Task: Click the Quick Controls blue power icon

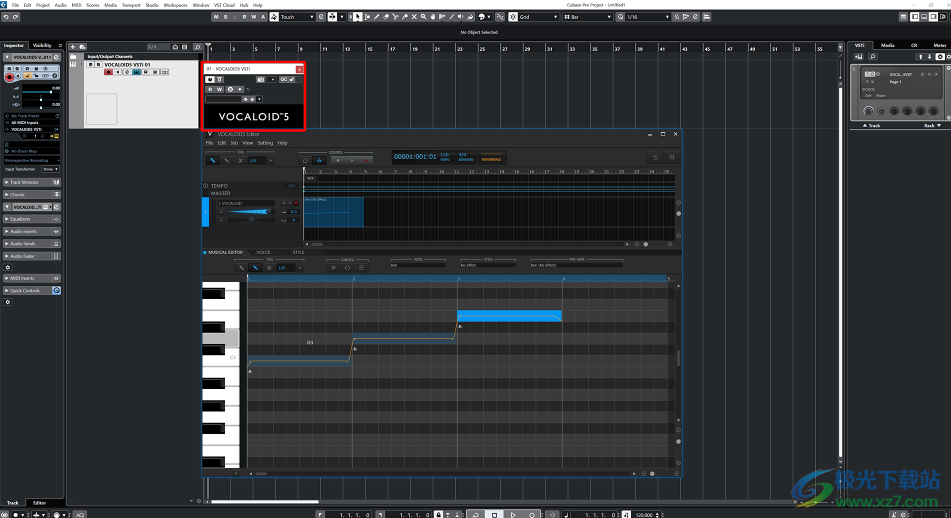Action: (57, 291)
